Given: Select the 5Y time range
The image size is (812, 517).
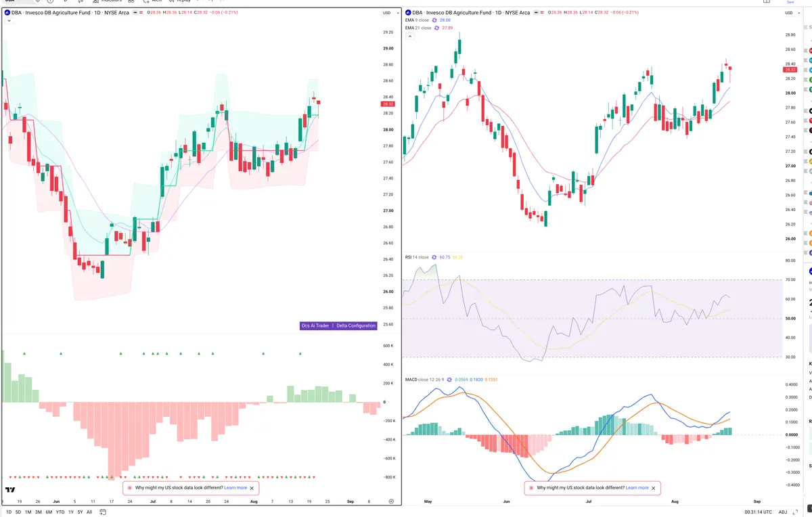Looking at the screenshot, I should coord(80,512).
